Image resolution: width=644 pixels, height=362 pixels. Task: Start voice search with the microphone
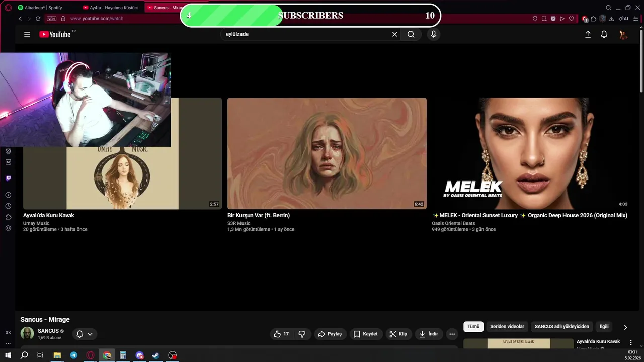434,34
